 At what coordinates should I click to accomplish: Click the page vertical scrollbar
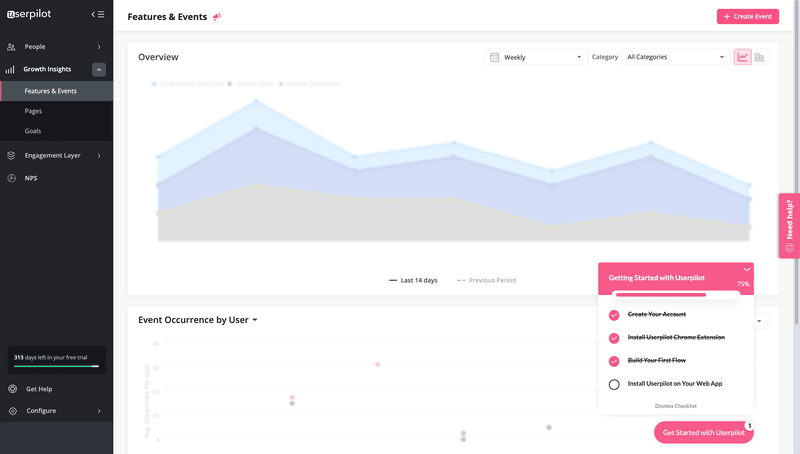coord(796,162)
